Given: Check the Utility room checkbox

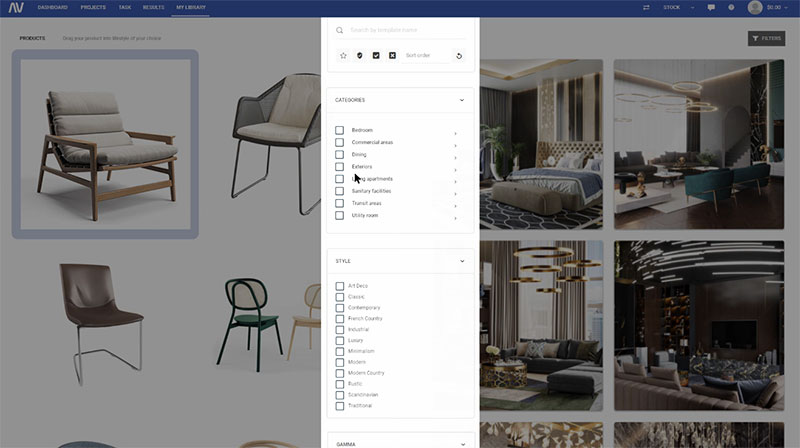Looking at the screenshot, I should click(339, 216).
